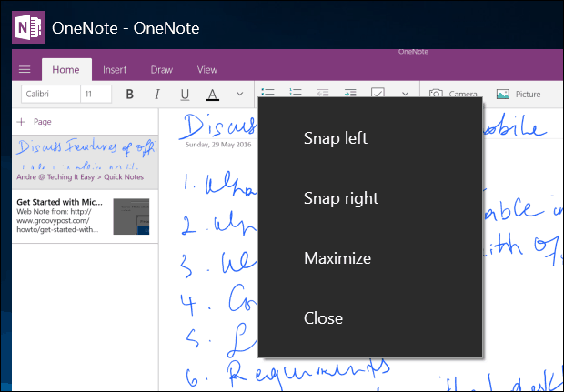Choose Snap right from the context menu

370,198
